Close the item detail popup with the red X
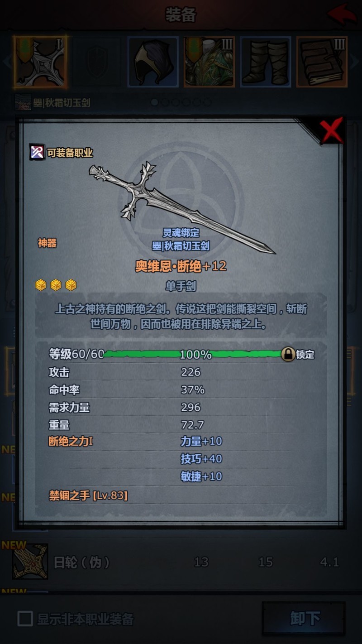This screenshot has height=644, width=362. tap(332, 131)
